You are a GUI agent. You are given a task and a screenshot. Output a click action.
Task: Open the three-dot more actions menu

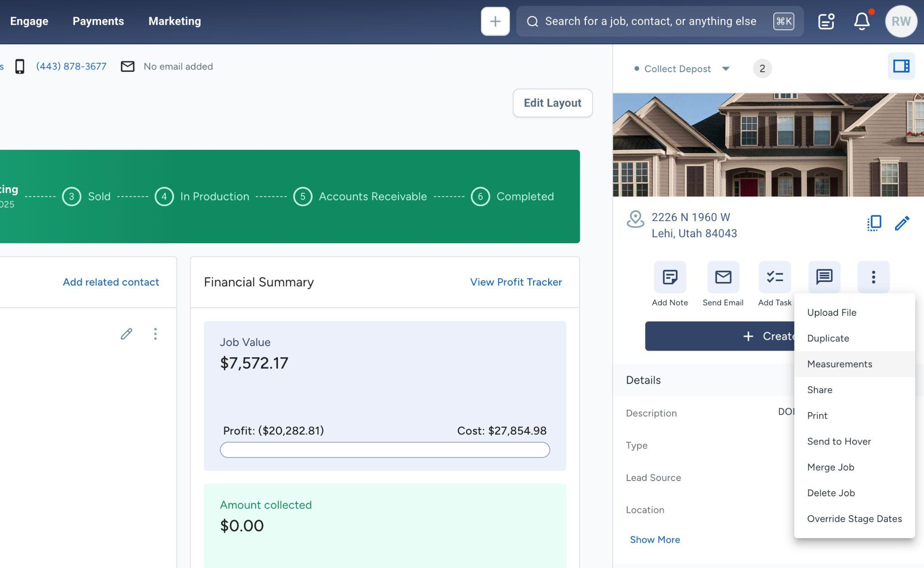coord(873,277)
